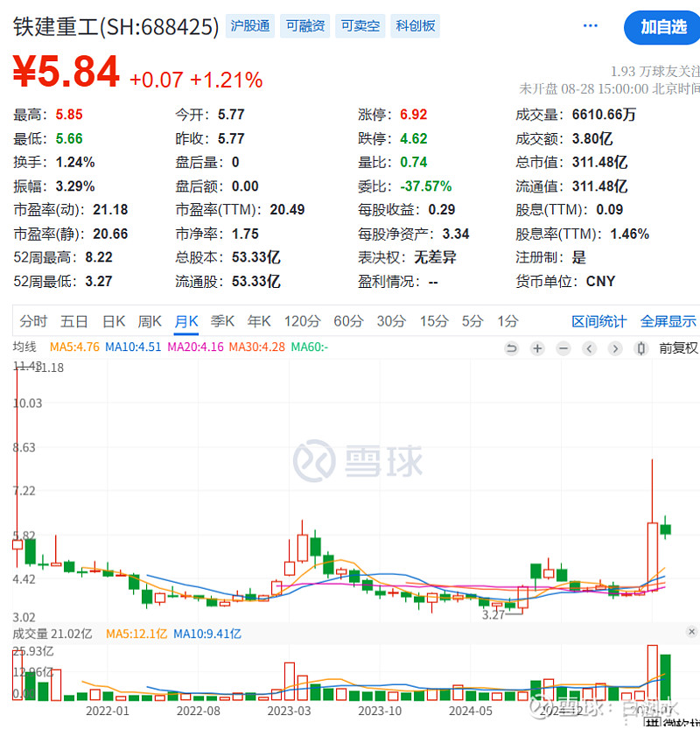
Task: Click the MA20:4.16 indicator label
Action: pyautogui.click(x=195, y=347)
